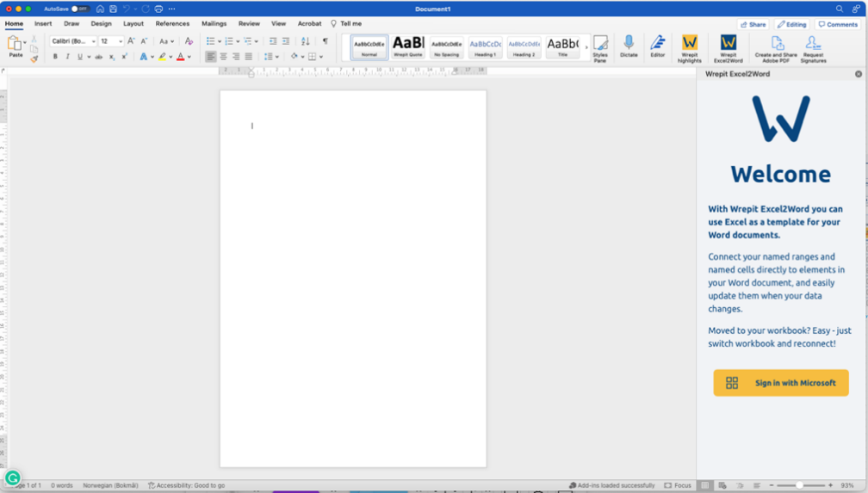Open the References tab
The height and width of the screenshot is (493, 868).
point(172,24)
